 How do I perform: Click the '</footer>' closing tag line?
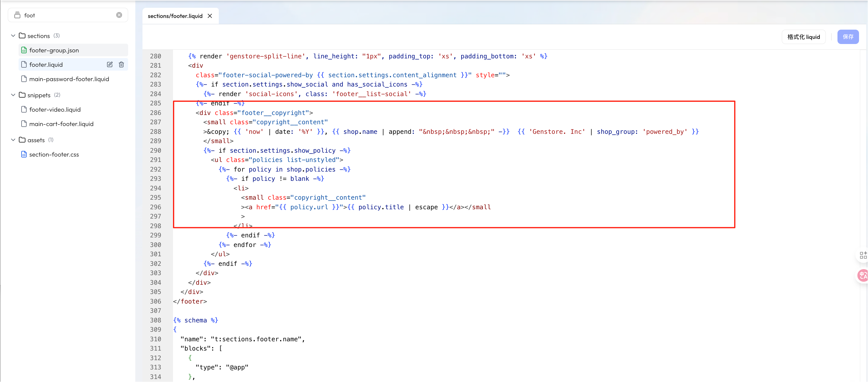(x=190, y=301)
